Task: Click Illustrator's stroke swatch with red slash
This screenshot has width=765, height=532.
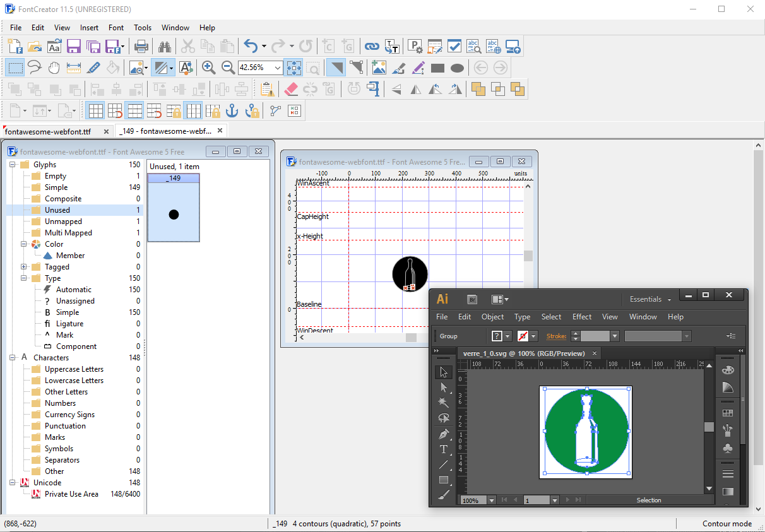Action: (523, 336)
